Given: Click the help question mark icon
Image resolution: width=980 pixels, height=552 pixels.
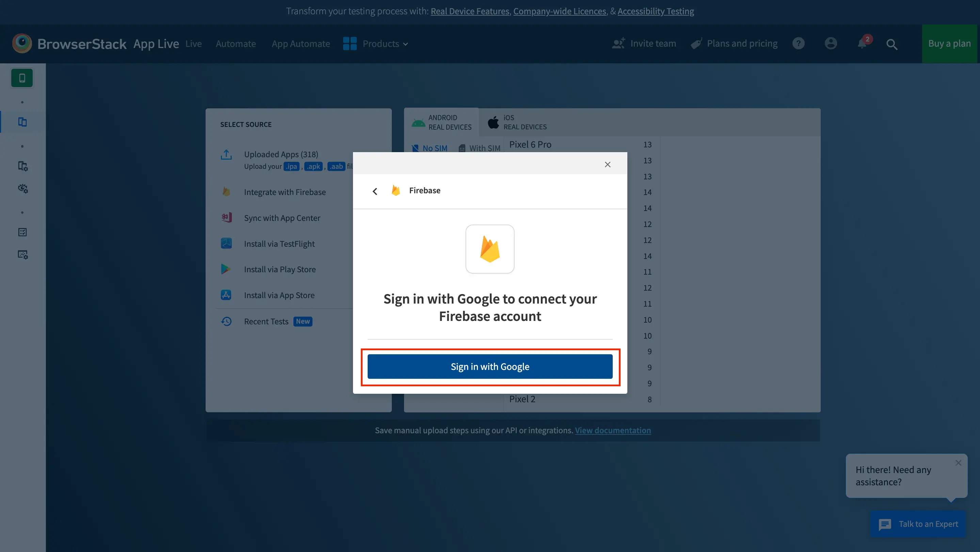Looking at the screenshot, I should (x=798, y=43).
